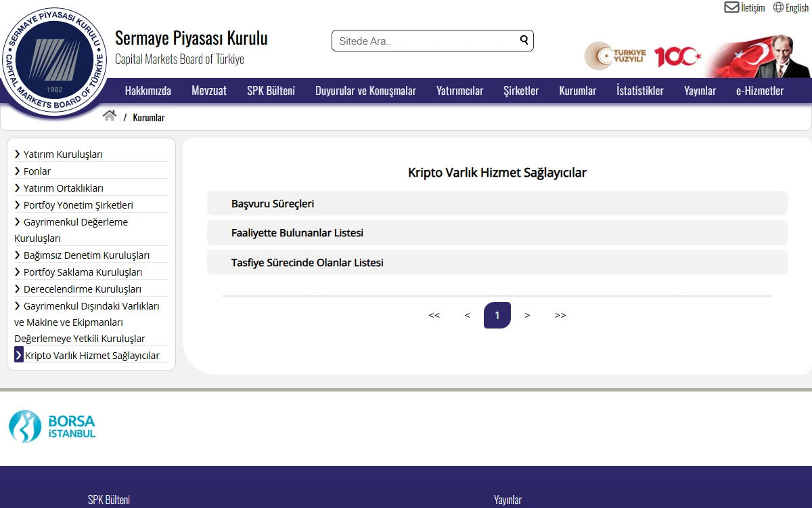
Task: Open Gayrimenkul Dışındaki Varlıkları sidebar item
Action: [87, 322]
